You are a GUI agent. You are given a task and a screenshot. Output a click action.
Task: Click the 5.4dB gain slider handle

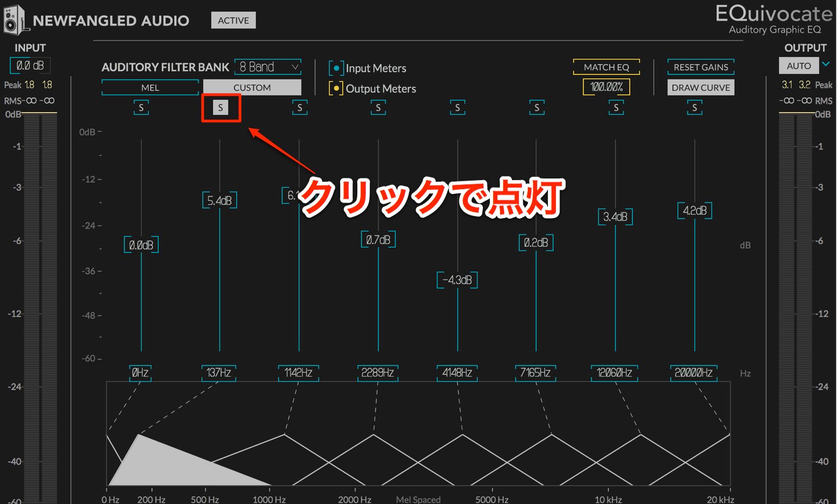219,201
